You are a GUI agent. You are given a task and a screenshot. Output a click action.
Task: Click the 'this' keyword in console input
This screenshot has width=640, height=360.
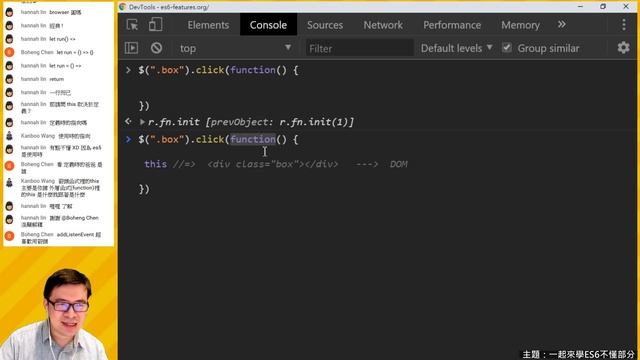[156, 164]
